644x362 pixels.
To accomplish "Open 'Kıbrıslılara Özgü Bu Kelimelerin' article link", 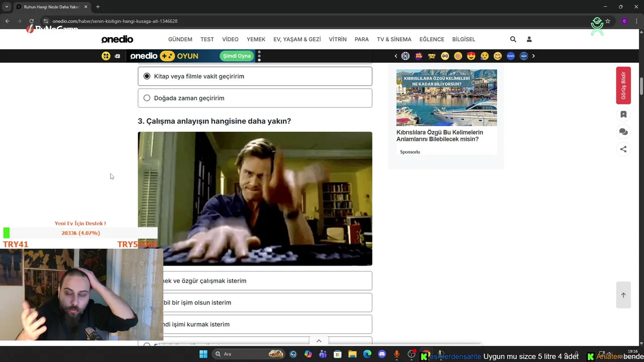I will click(440, 136).
